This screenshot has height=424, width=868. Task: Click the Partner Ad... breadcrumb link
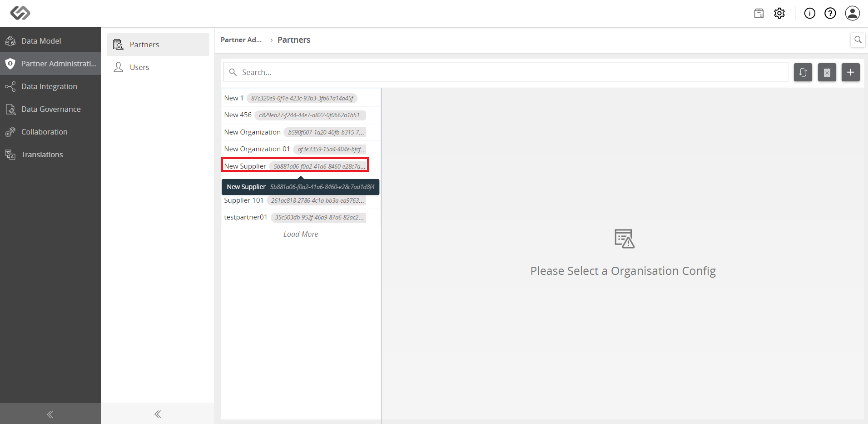241,40
